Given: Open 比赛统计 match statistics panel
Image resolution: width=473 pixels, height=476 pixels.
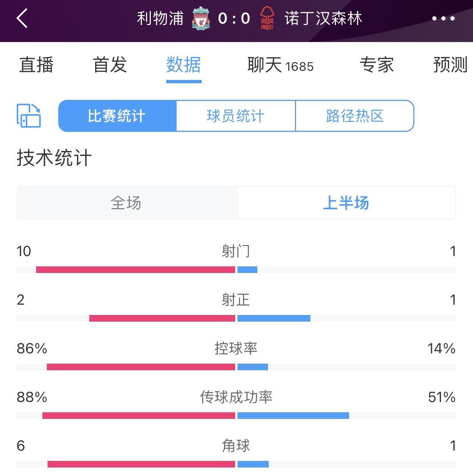Looking at the screenshot, I should tap(118, 116).
